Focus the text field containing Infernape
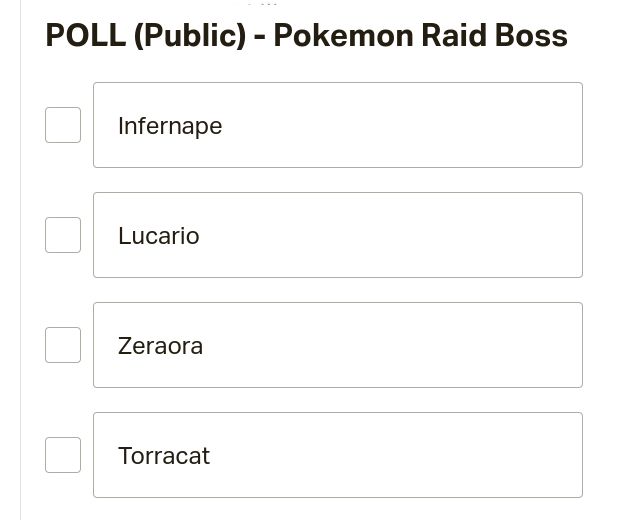 click(338, 125)
